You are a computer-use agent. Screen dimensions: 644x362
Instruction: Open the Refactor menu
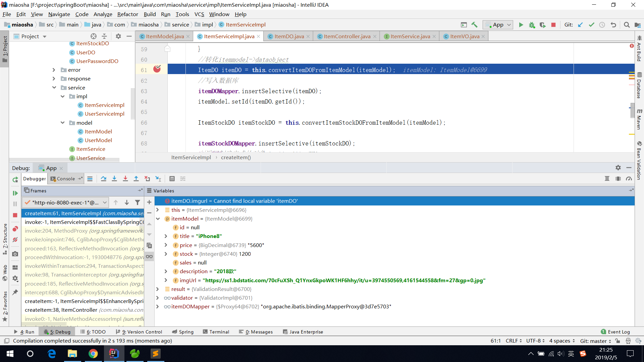point(127,14)
